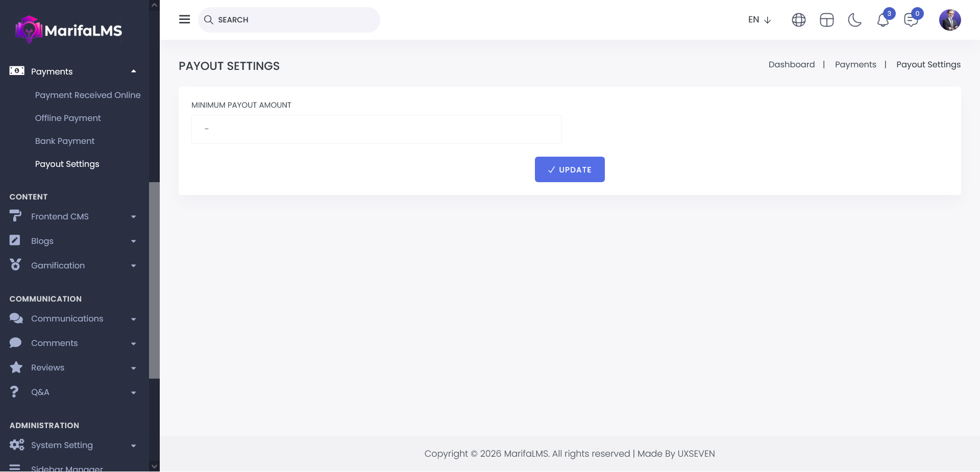Click the user profile avatar
This screenshot has width=980, height=472.
pos(949,20)
